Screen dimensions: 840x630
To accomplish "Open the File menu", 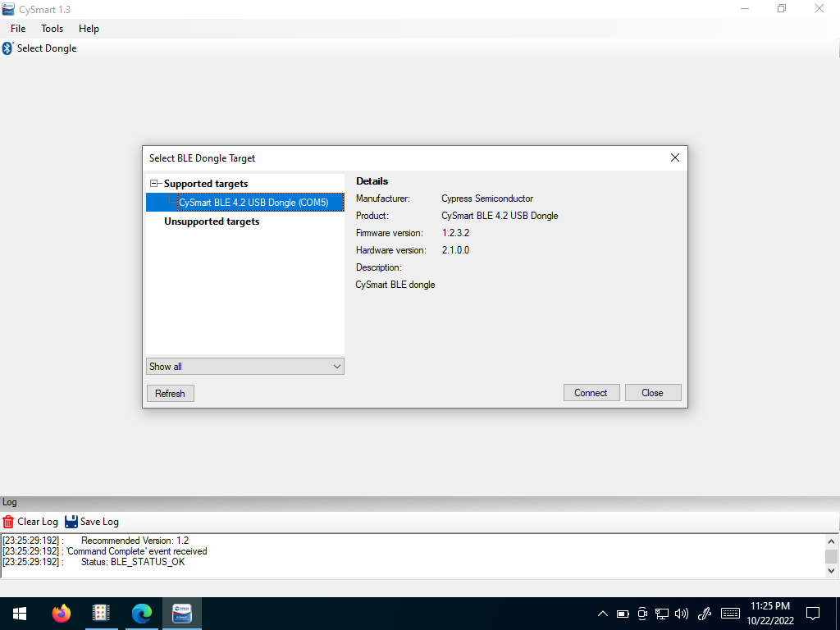I will point(18,29).
